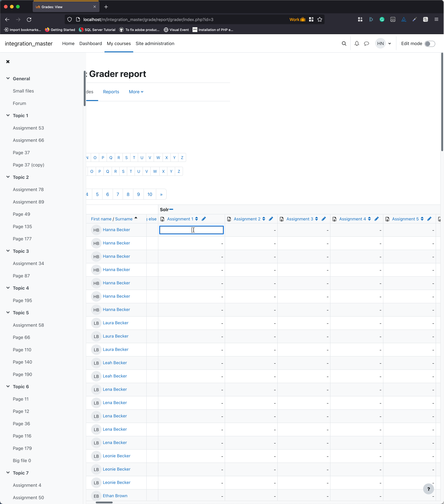Viewport: 444px width, 504px height.
Task: Close the course index drawer
Action: (x=8, y=62)
